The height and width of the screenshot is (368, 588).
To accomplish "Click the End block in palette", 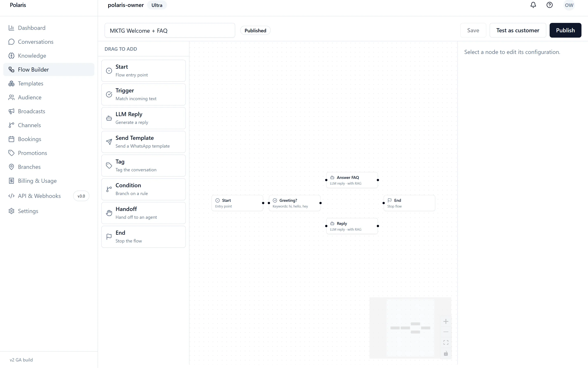I will click(x=143, y=237).
